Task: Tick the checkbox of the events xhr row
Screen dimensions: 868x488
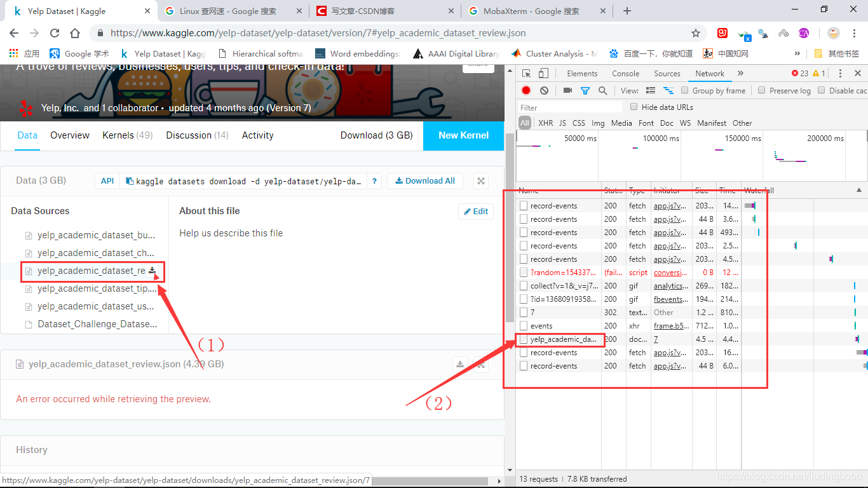Action: [524, 326]
